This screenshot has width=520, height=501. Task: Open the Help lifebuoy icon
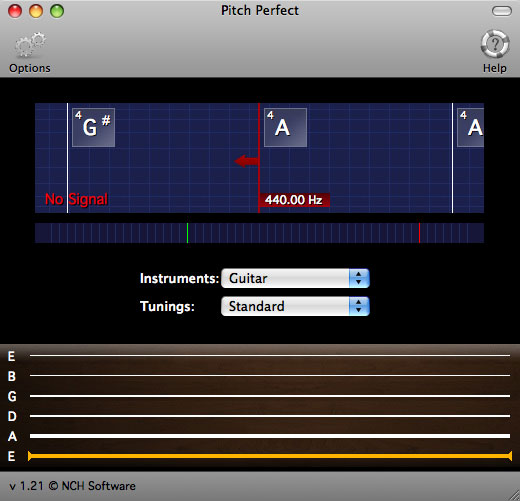tap(495, 44)
